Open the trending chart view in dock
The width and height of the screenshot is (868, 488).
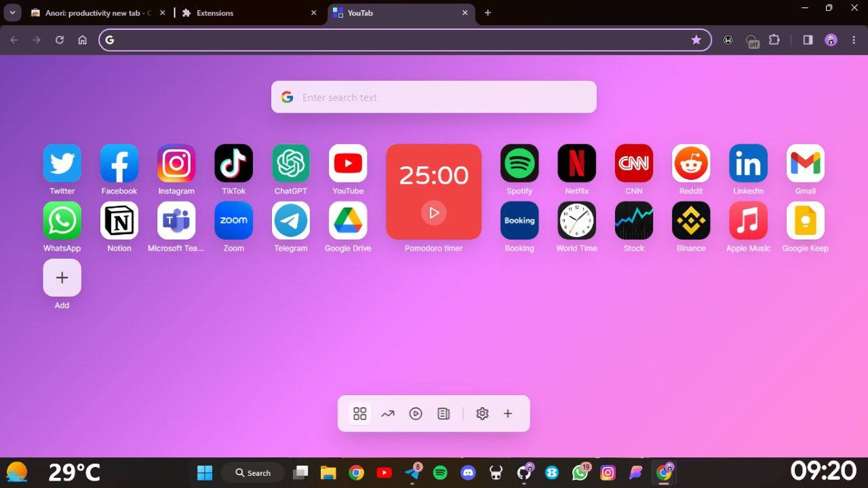[388, 413]
